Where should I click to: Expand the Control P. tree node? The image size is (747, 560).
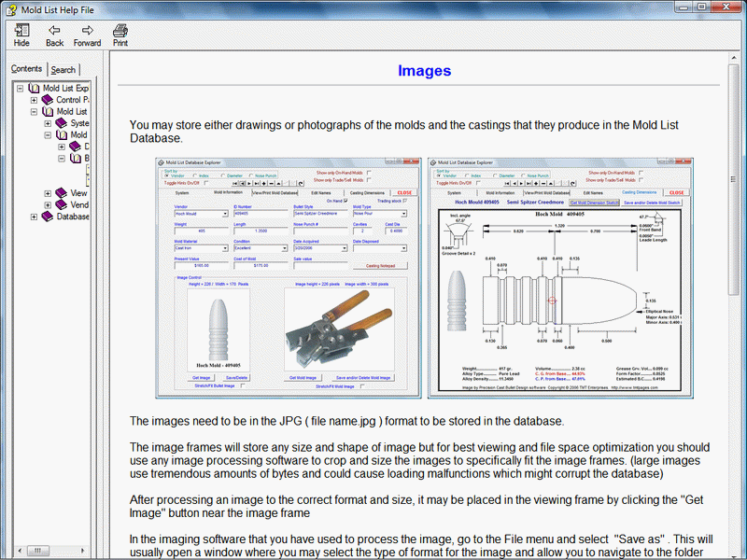tap(34, 100)
